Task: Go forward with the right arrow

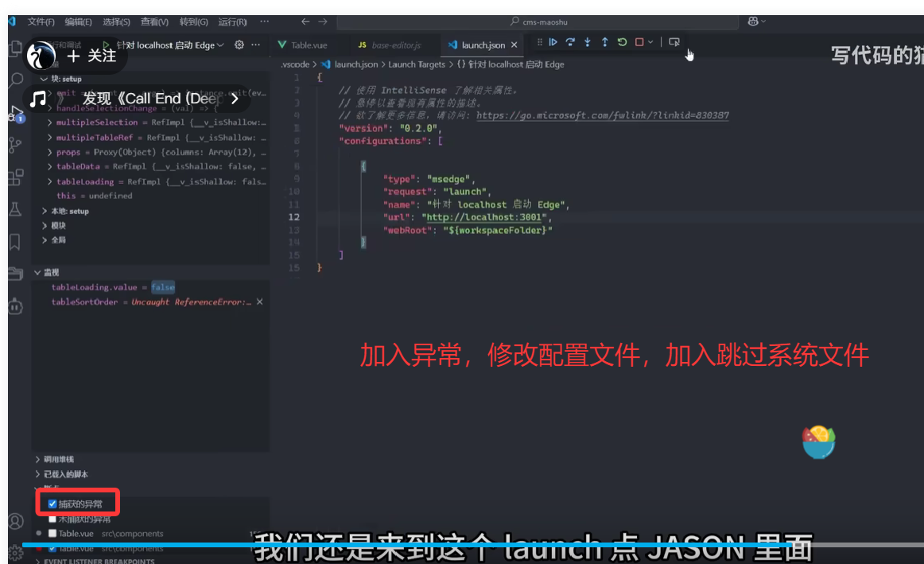Action: tap(323, 21)
